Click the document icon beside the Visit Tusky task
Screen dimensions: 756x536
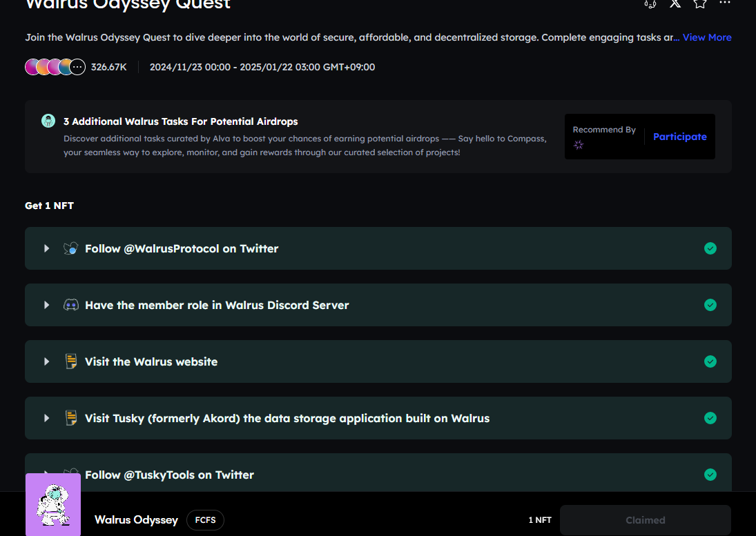(x=71, y=417)
